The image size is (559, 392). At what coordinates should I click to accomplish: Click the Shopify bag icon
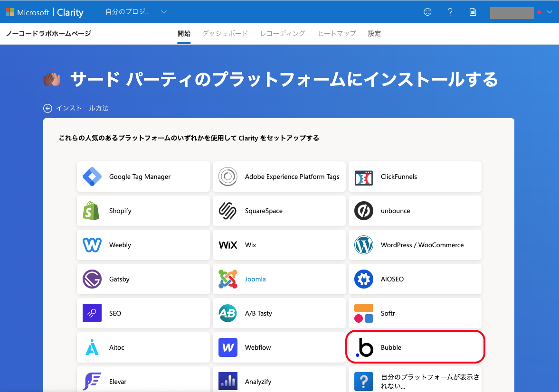point(91,211)
